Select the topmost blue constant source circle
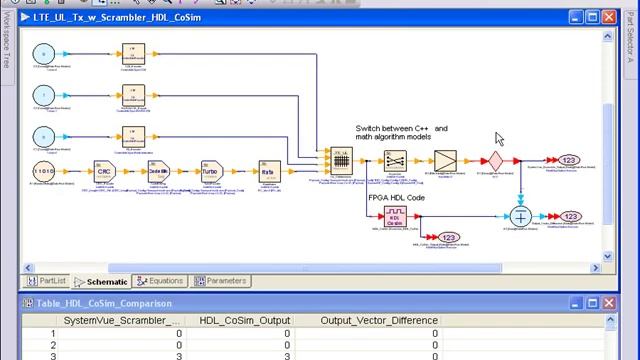 click(x=44, y=54)
